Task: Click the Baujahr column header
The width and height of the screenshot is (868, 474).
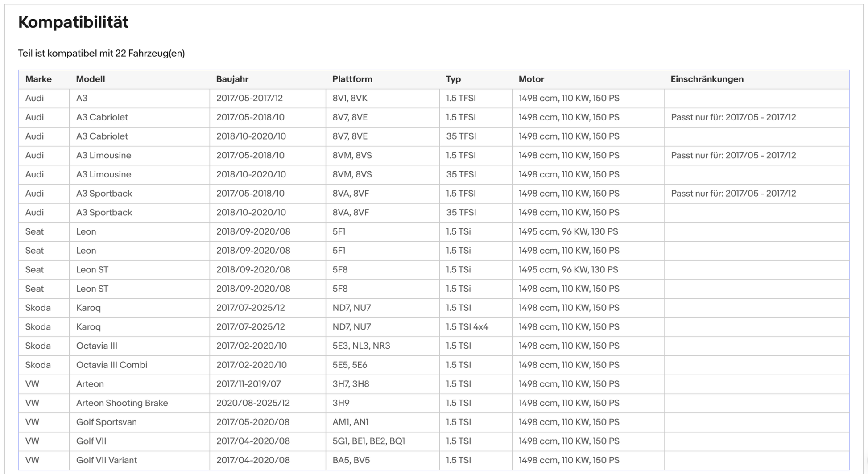Action: click(232, 79)
